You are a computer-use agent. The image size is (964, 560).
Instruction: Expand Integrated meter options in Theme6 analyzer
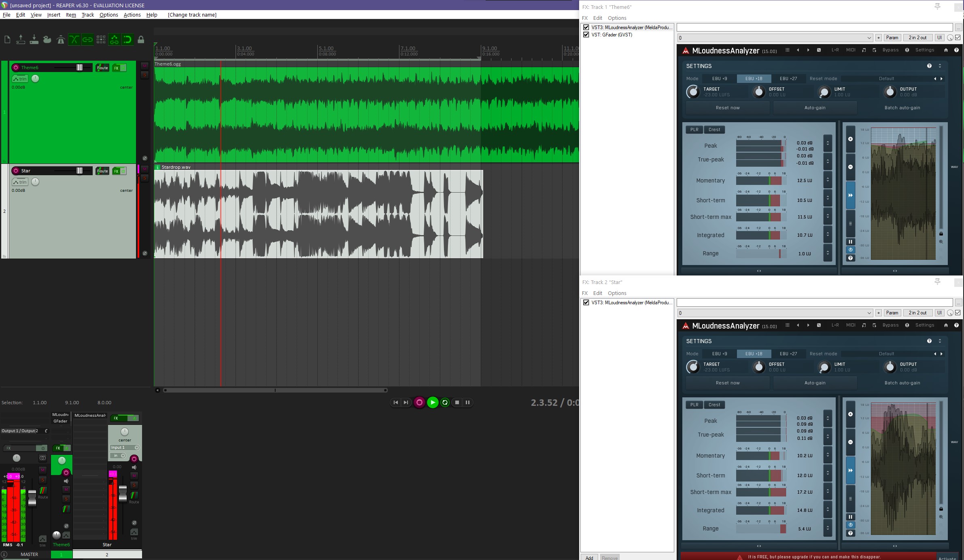point(828,235)
